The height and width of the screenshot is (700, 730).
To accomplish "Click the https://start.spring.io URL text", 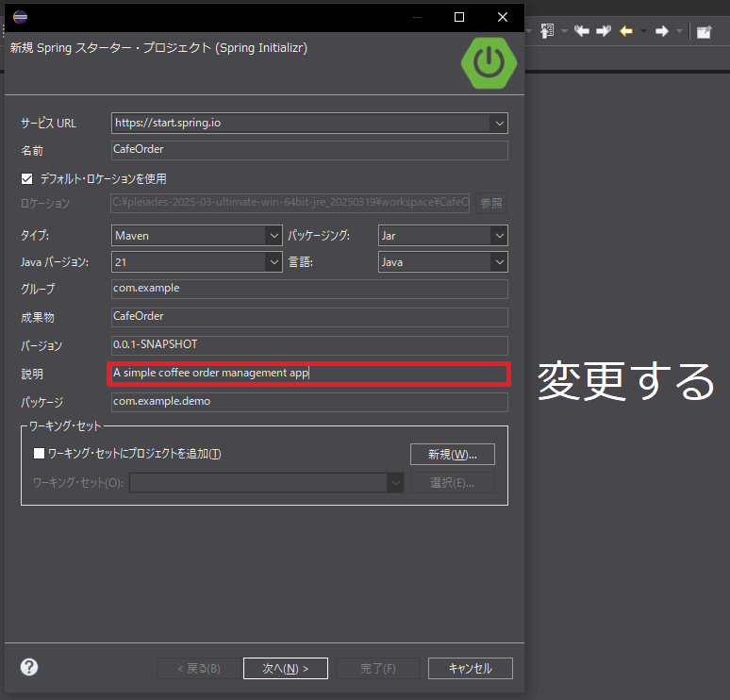I will [x=168, y=123].
